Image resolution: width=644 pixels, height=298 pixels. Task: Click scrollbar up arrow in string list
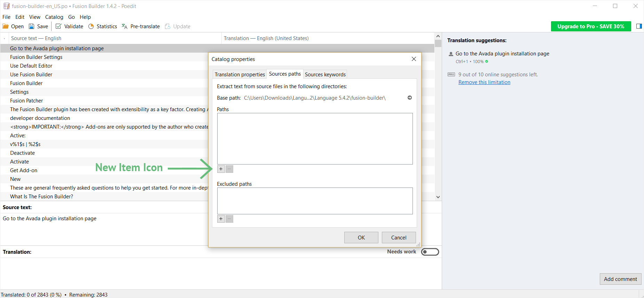coord(438,36)
